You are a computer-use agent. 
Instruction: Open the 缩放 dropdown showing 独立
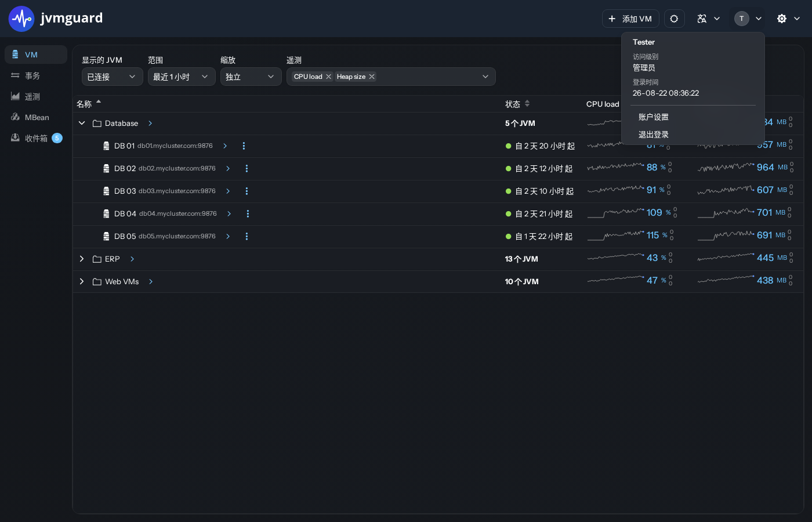click(x=251, y=77)
